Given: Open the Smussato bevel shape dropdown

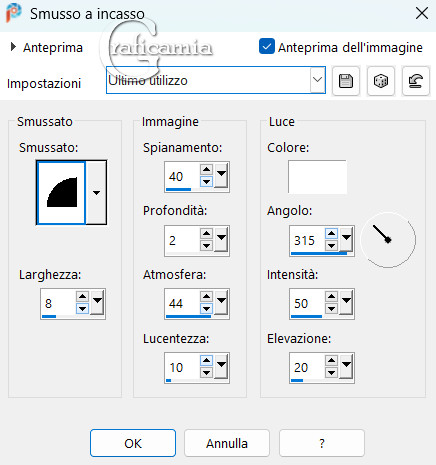Looking at the screenshot, I should point(96,193).
